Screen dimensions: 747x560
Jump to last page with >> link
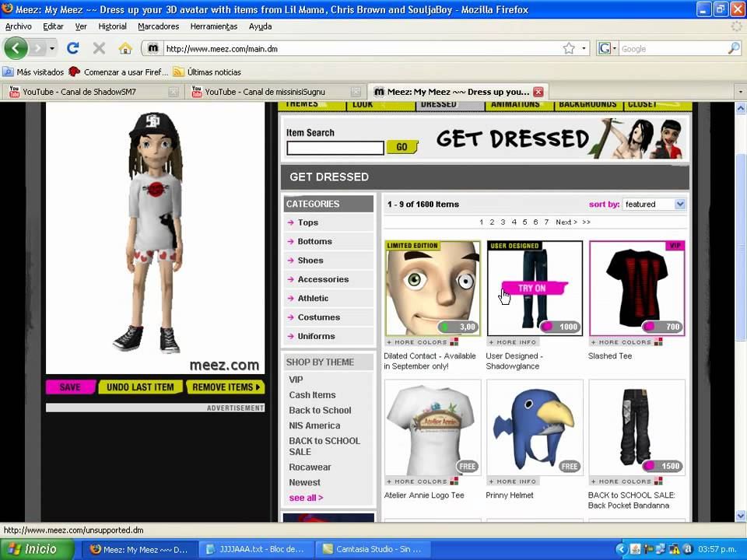click(x=586, y=222)
